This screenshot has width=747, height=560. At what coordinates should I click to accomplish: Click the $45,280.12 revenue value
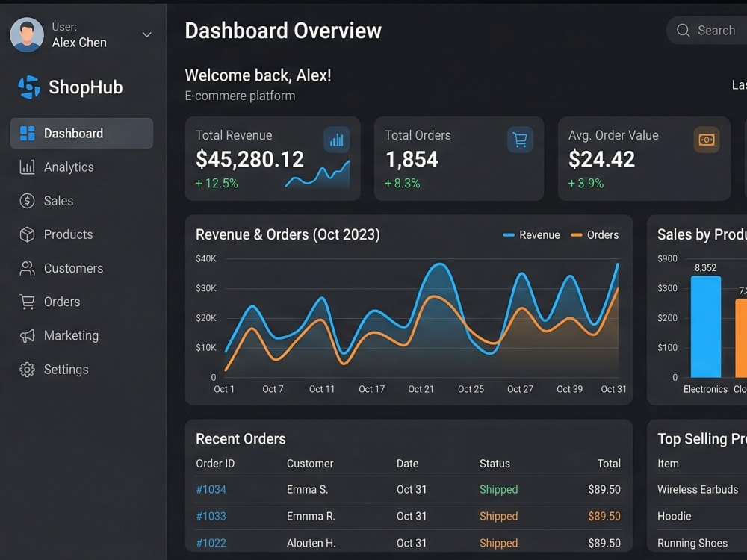pyautogui.click(x=249, y=159)
